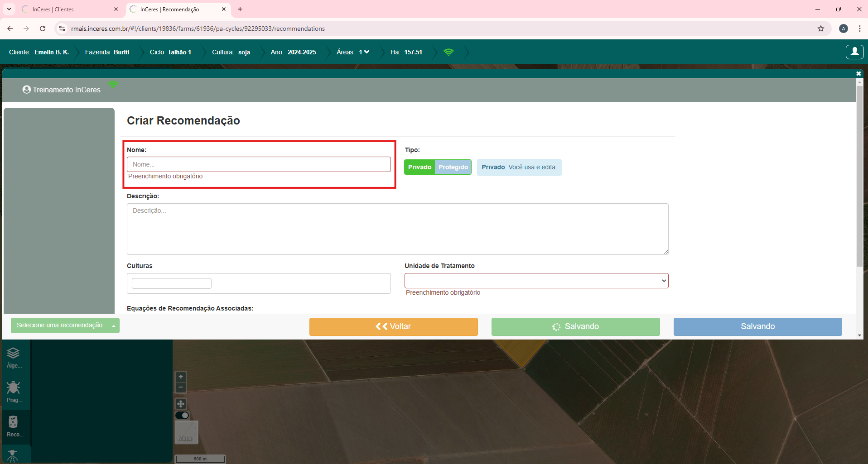Image resolution: width=868 pixels, height=464 pixels.
Task: Zoom in on the map with plus
Action: click(181, 377)
